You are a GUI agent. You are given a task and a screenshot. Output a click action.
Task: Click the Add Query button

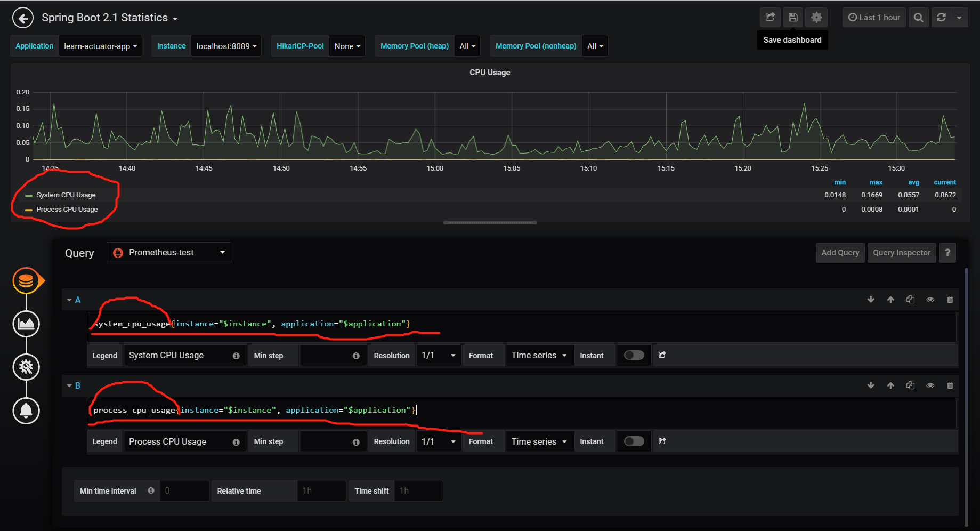tap(840, 253)
